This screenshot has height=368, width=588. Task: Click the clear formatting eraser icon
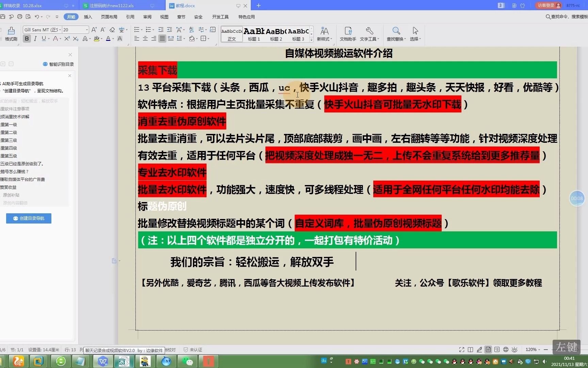[x=112, y=30]
